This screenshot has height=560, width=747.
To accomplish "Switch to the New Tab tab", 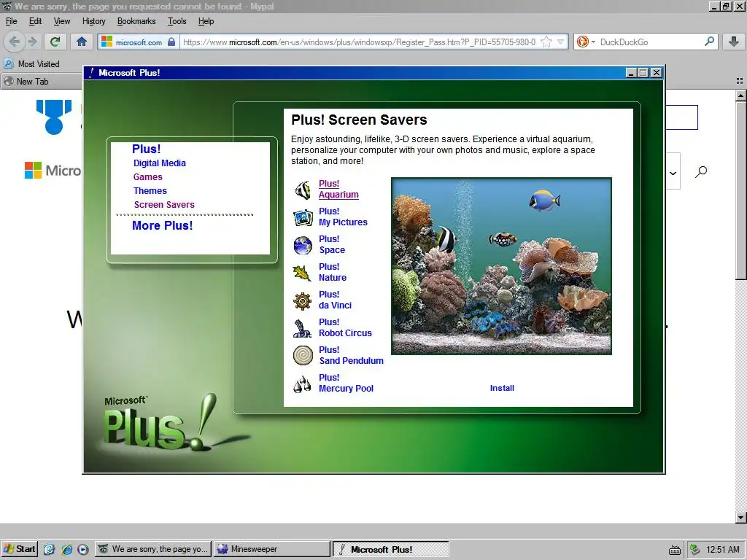I will (x=42, y=82).
